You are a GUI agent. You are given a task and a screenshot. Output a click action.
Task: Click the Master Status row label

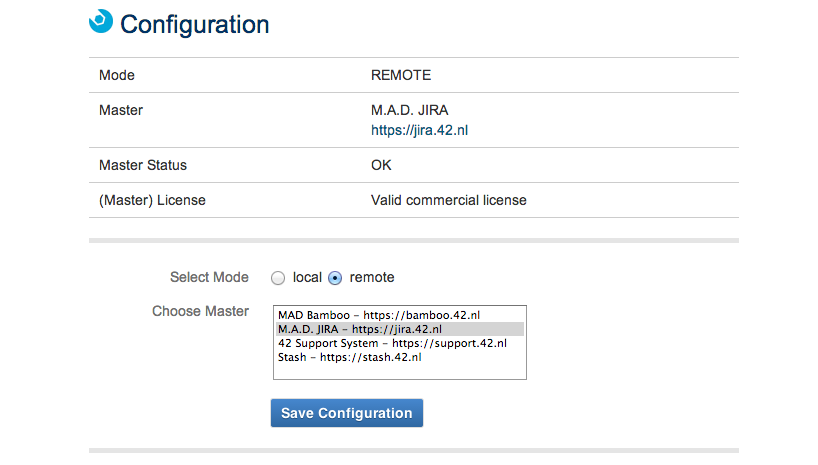143,165
